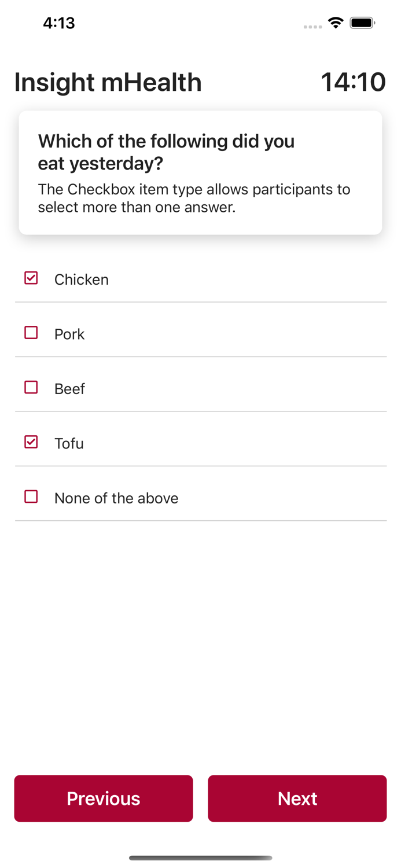Tap the home indicator bar

[200, 858]
